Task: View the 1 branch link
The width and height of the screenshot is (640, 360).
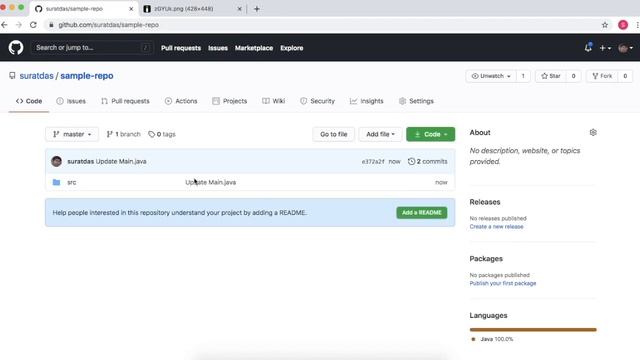Action: (123, 134)
